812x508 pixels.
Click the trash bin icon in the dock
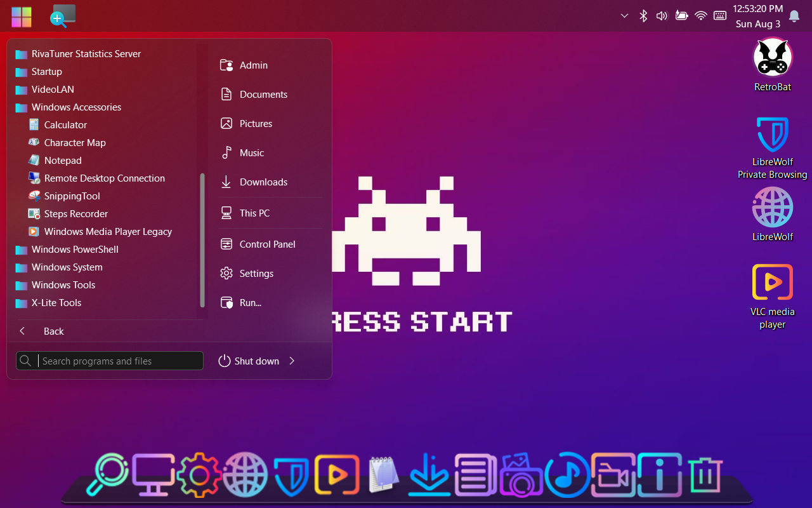click(705, 474)
